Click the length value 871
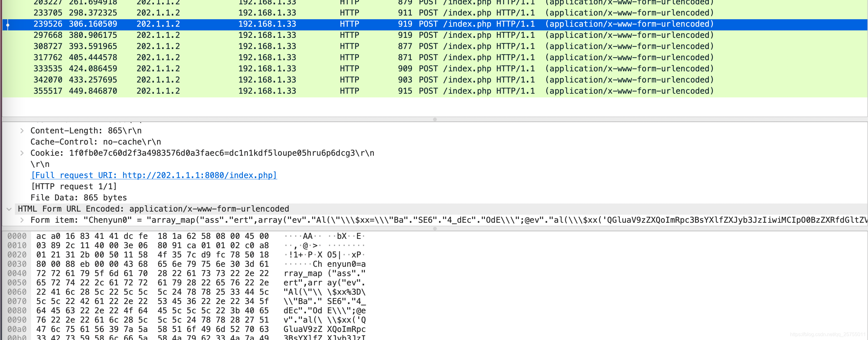This screenshot has width=868, height=340. (x=405, y=57)
